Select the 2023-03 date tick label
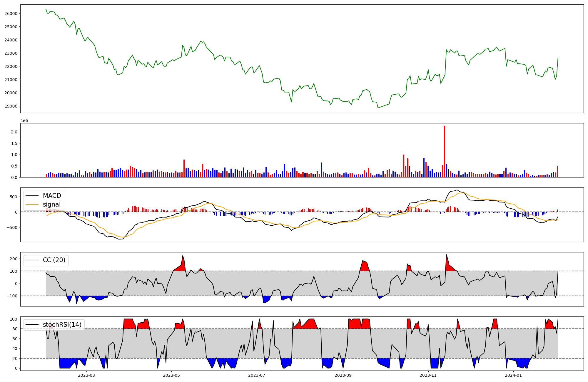The image size is (588, 382). click(86, 375)
